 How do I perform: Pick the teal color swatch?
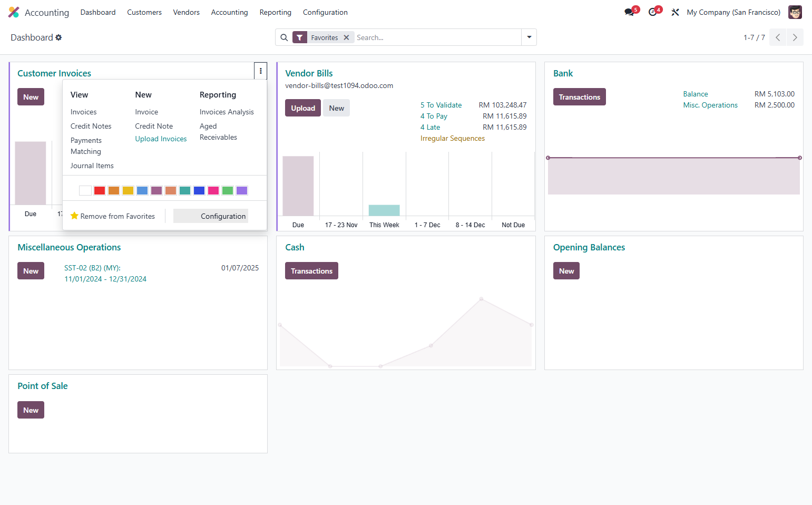point(185,191)
